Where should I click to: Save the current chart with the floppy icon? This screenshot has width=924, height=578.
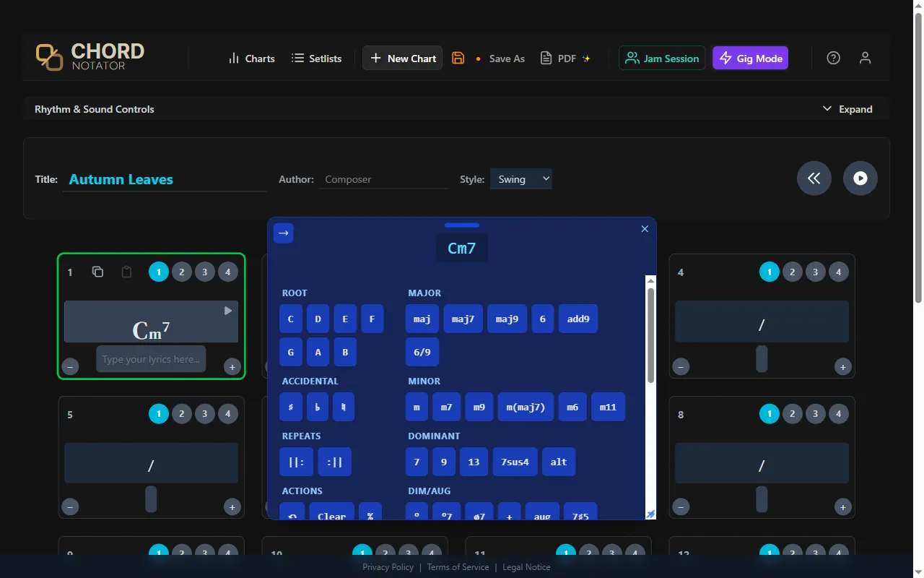tap(458, 58)
